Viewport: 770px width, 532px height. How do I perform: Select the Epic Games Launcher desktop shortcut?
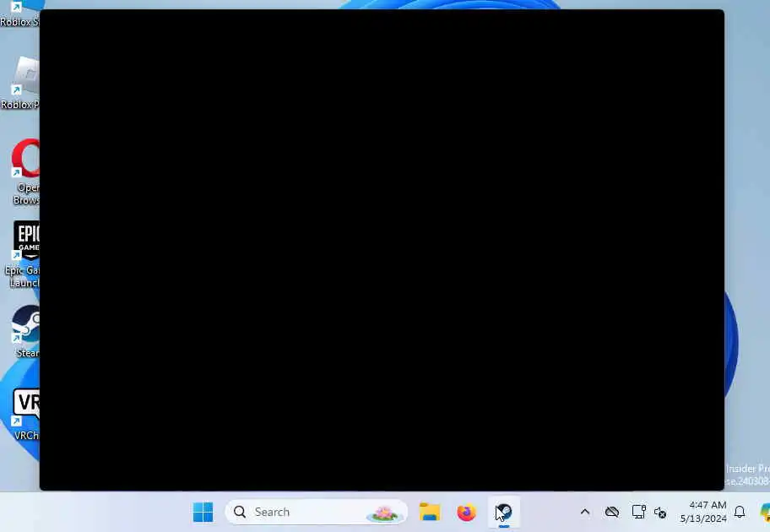tap(23, 254)
